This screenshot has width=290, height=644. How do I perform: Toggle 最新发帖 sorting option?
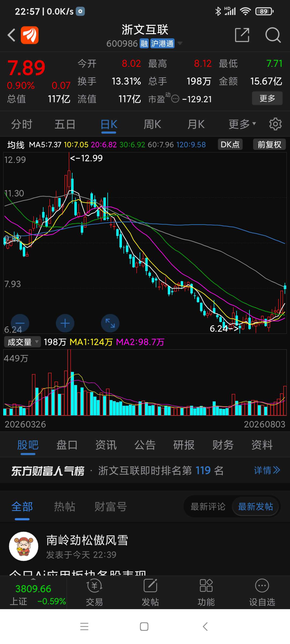(x=256, y=507)
